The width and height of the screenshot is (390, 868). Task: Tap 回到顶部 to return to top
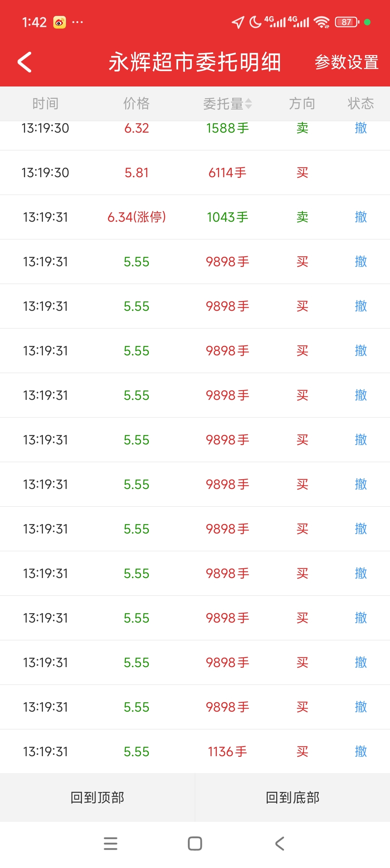point(97,797)
